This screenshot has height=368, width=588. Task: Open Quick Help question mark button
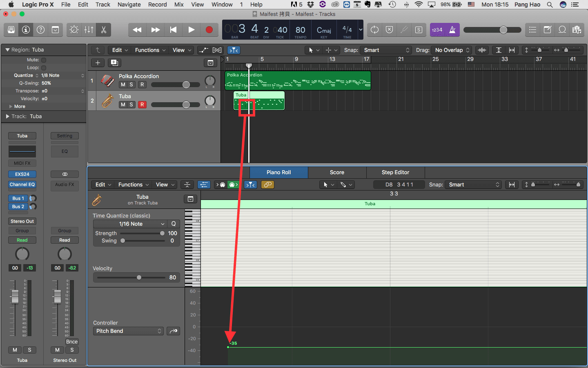40,30
